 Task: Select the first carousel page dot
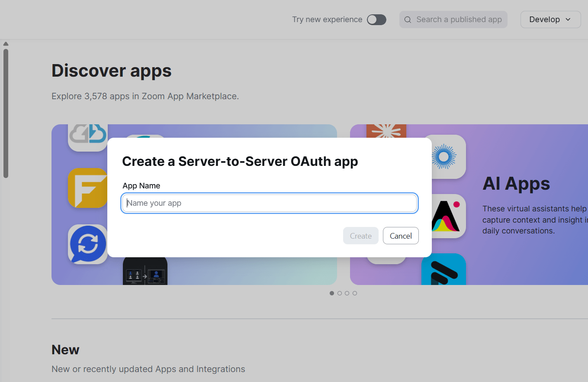(x=332, y=293)
